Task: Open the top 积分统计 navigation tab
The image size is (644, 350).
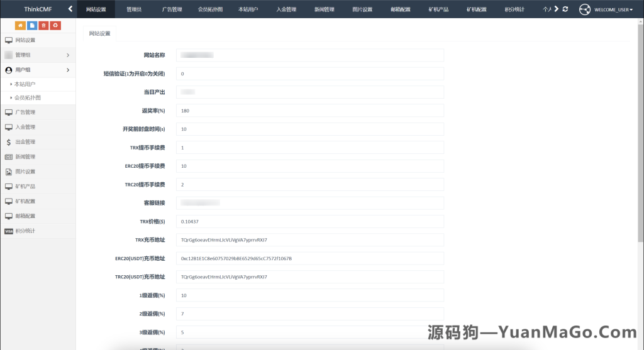Action: 514,9
